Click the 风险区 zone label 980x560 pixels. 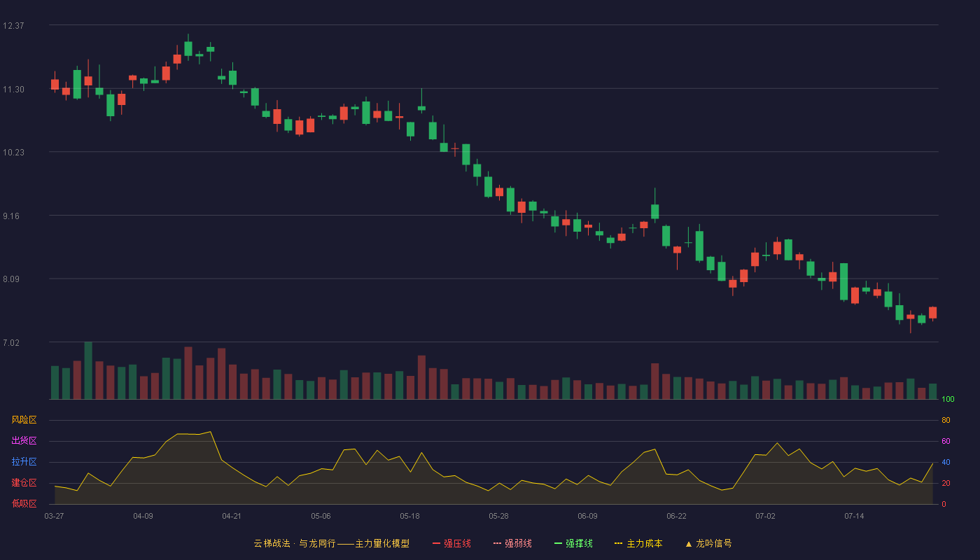[x=24, y=420]
